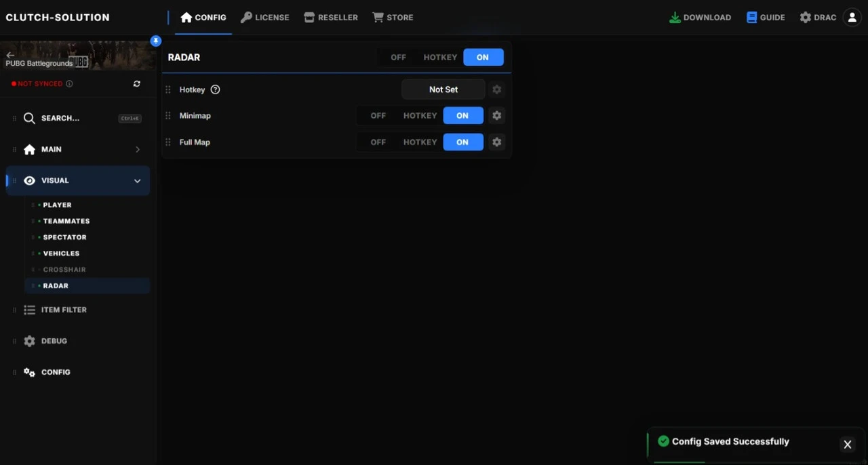Open the ITEM FILTER section
The width and height of the screenshot is (868, 465).
(78, 310)
